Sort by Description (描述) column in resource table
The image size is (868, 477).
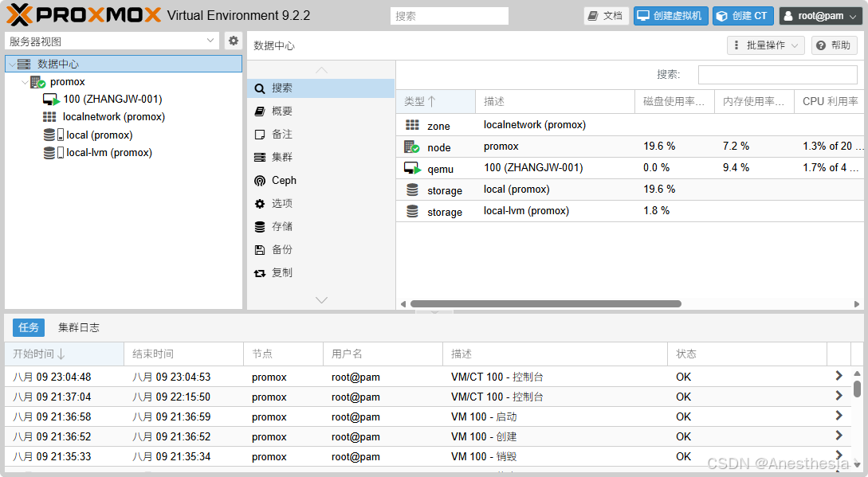coord(556,101)
